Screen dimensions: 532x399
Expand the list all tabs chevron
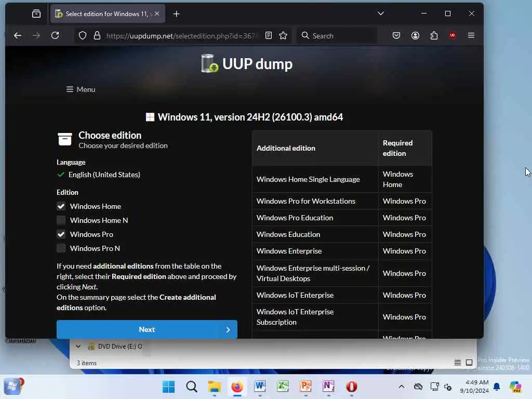381,13
